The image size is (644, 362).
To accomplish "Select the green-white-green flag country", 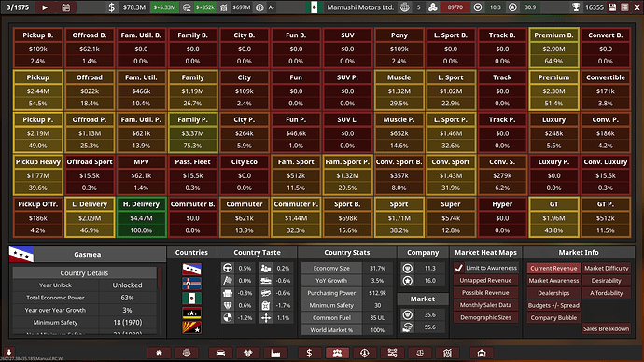I will [192, 298].
